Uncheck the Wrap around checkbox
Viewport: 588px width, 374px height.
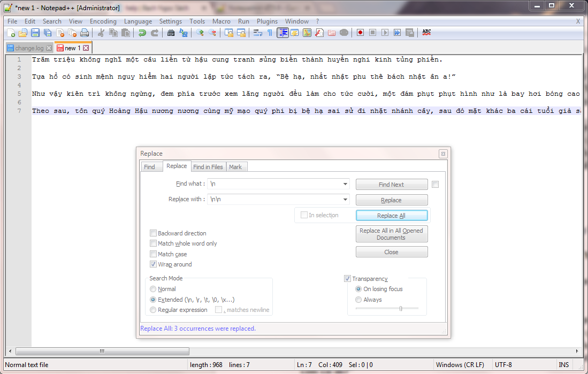point(154,264)
